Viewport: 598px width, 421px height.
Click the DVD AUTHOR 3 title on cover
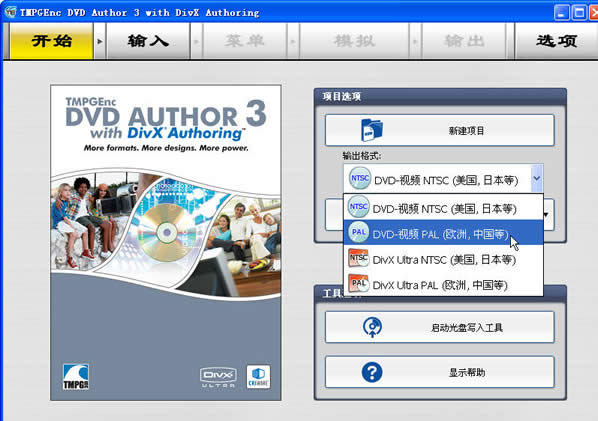[166, 114]
